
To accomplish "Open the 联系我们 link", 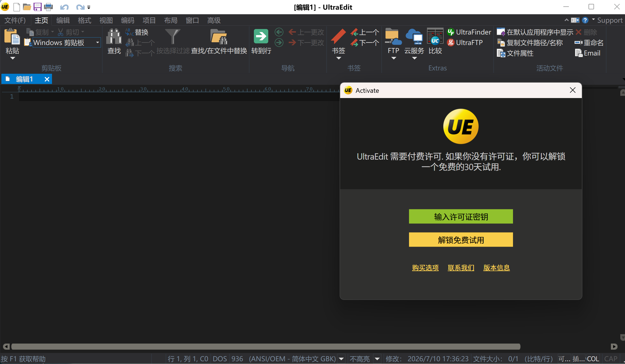I will [x=461, y=268].
